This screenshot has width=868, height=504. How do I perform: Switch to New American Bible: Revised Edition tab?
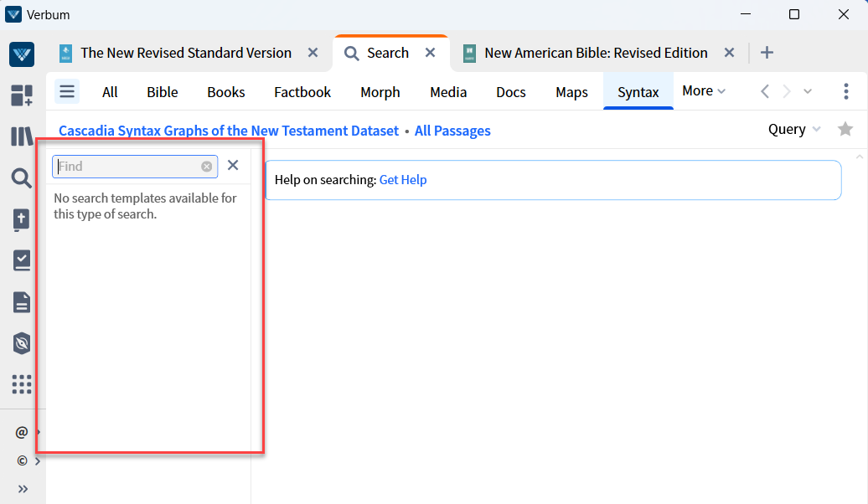click(597, 53)
